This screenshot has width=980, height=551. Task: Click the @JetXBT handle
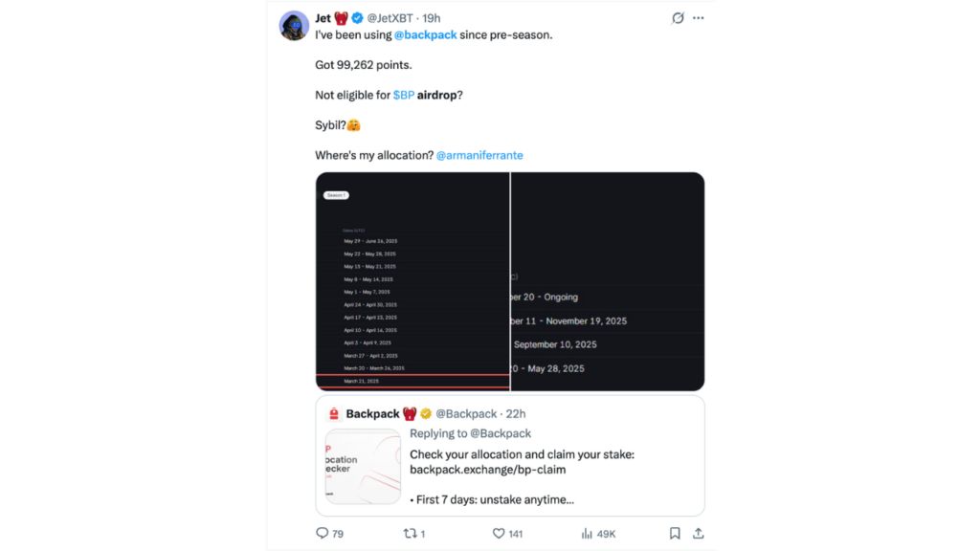pos(390,18)
